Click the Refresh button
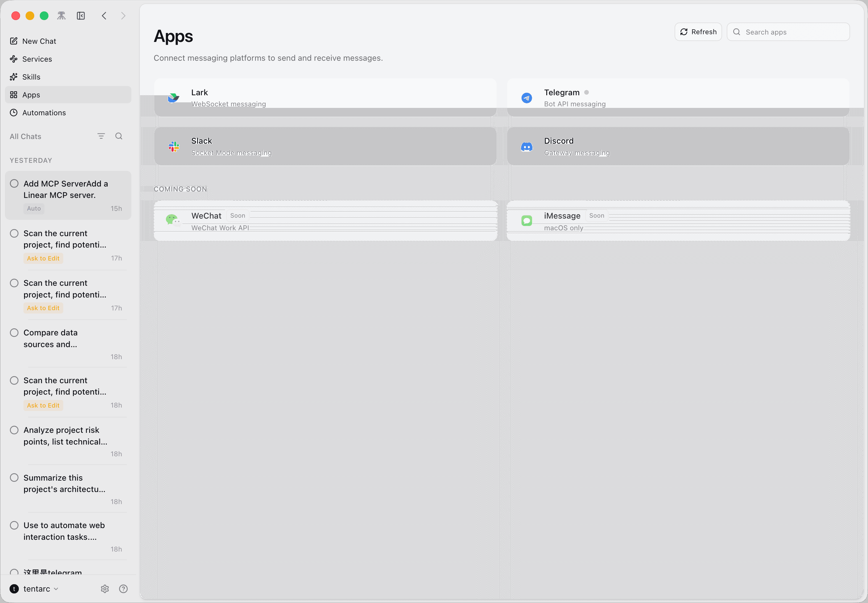Viewport: 868px width, 603px height. pos(698,32)
